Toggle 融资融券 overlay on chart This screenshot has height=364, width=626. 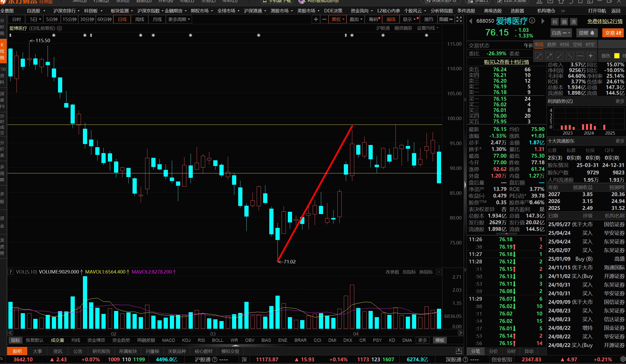click(x=403, y=28)
